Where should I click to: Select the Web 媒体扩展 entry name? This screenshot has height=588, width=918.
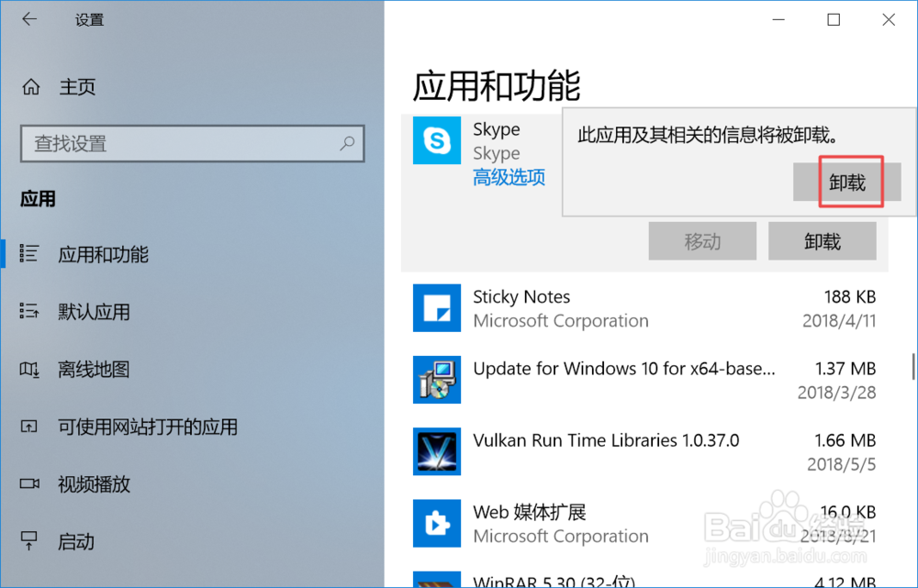[x=530, y=512]
